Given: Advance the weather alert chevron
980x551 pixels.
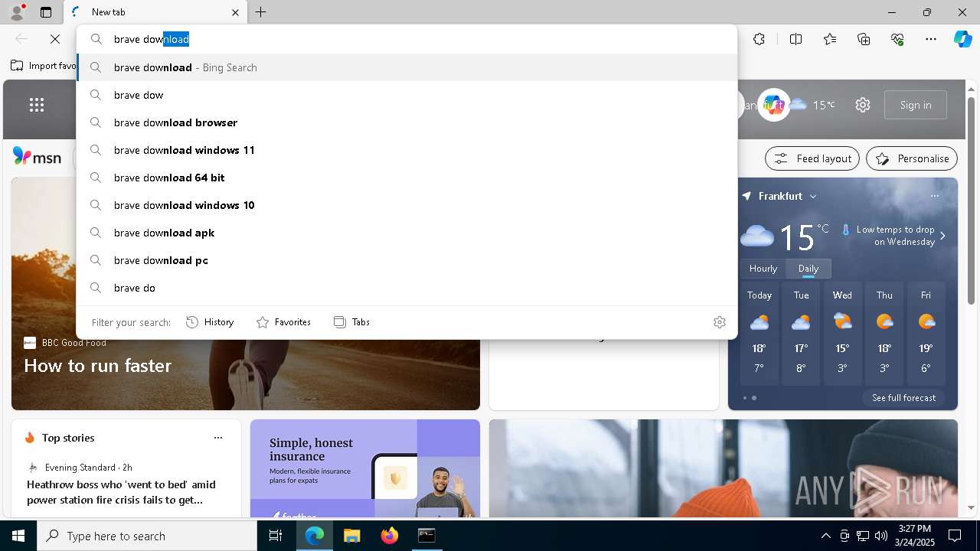Looking at the screenshot, I should [942, 236].
